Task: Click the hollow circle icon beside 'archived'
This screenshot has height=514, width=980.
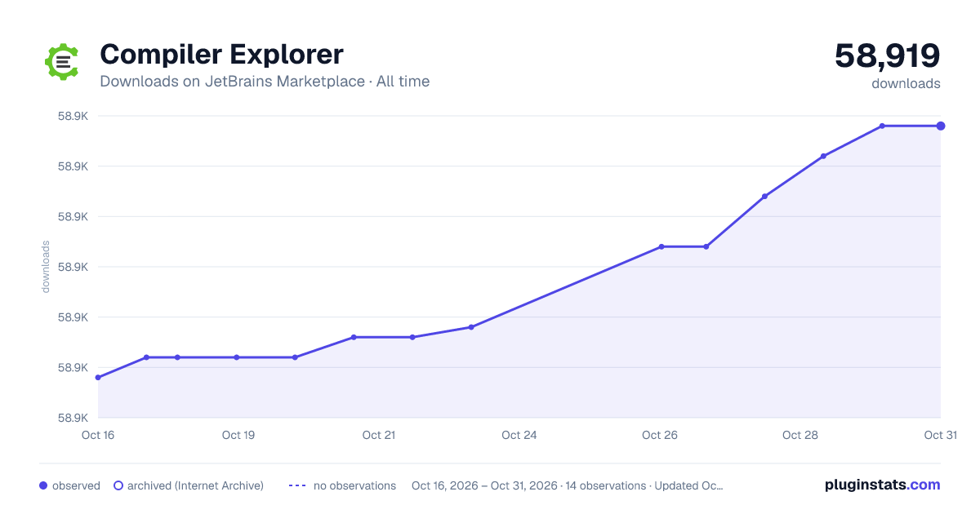Action: click(x=118, y=485)
